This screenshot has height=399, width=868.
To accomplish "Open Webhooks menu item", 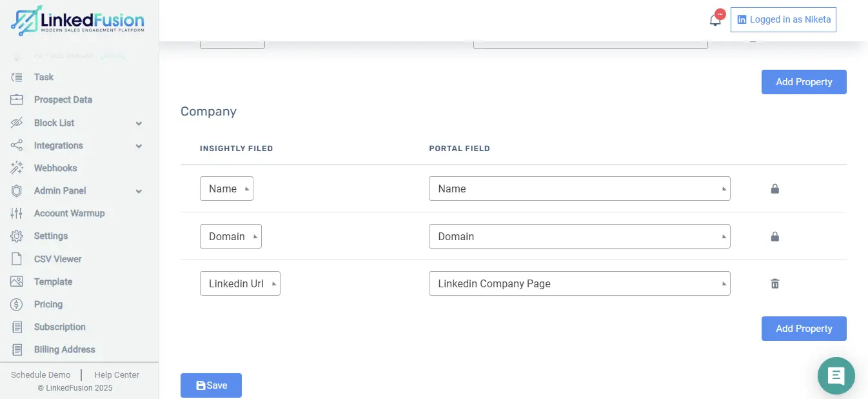I will [x=55, y=168].
